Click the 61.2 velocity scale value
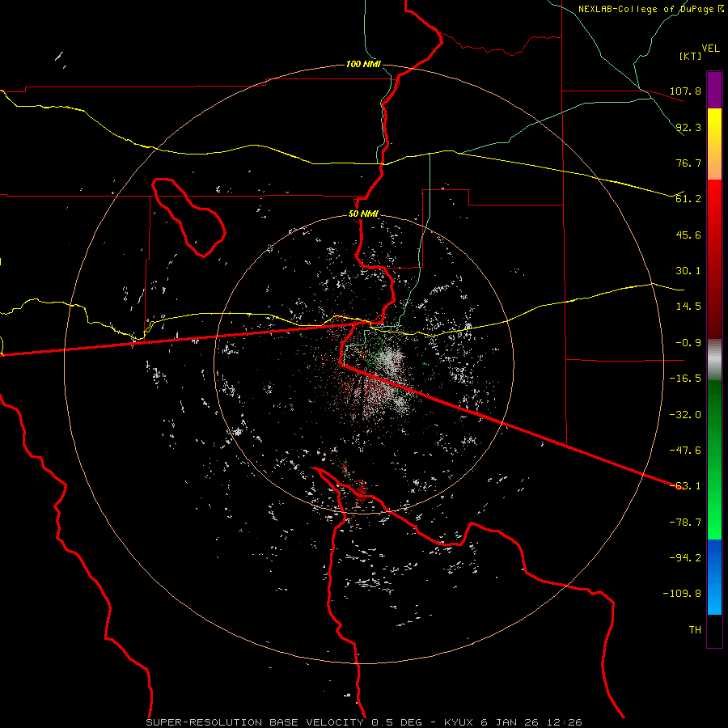 (x=688, y=199)
